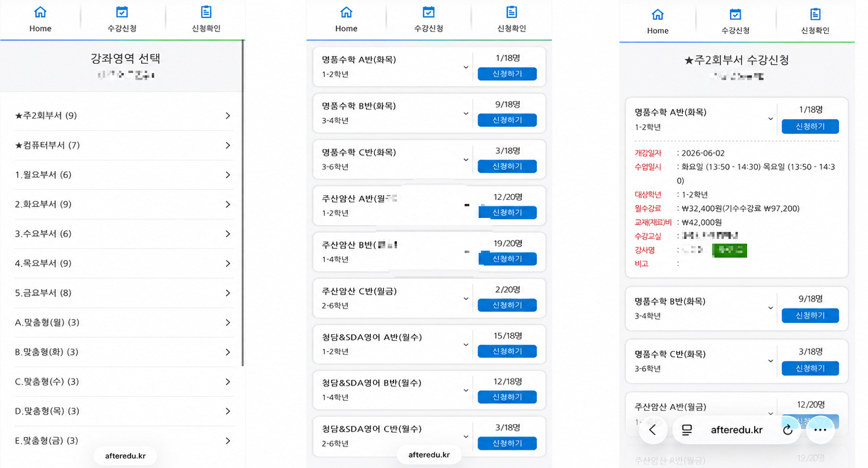Tap 신청하기 for 명품수학 B반 on the right screen
This screenshot has height=468, width=868.
810,316
